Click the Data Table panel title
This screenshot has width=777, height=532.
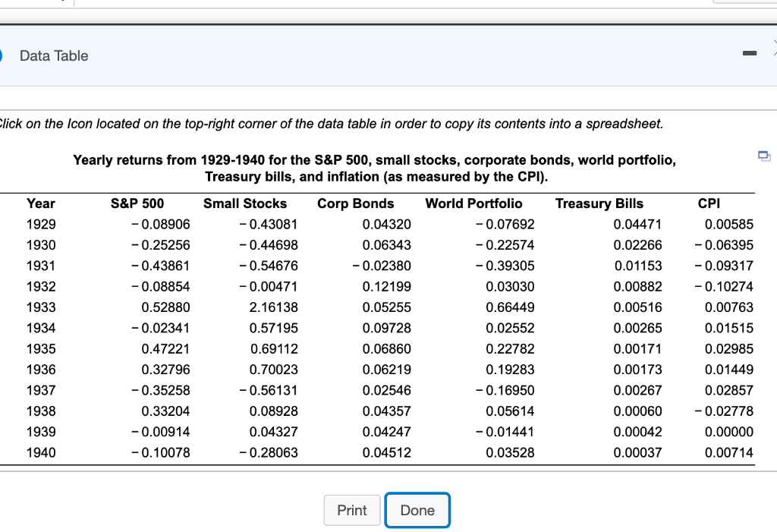point(54,55)
